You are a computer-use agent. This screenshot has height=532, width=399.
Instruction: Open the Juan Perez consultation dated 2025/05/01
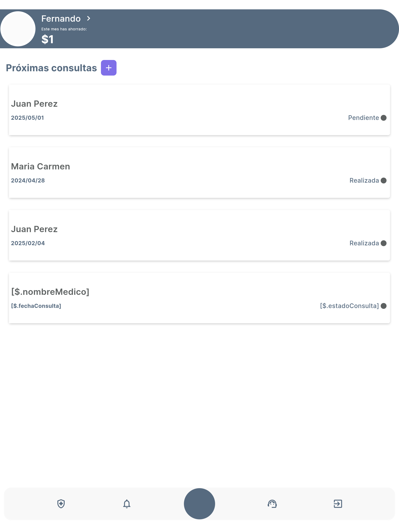(x=199, y=110)
